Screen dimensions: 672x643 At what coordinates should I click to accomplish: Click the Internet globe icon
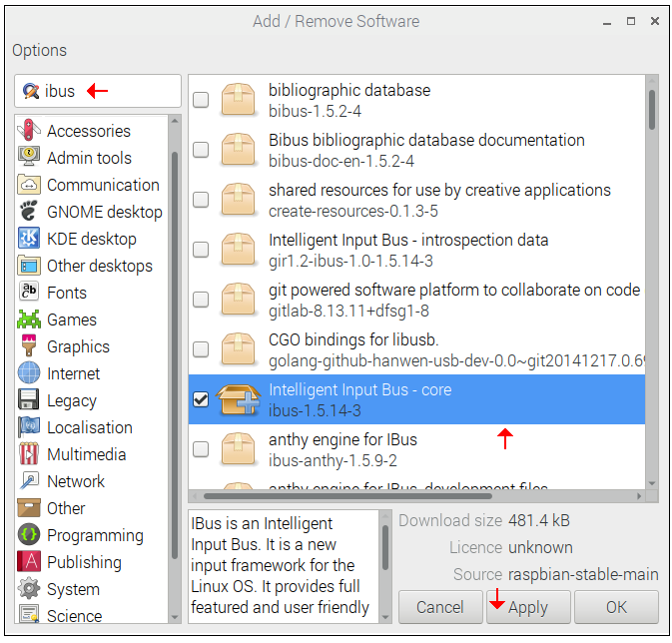(29, 373)
